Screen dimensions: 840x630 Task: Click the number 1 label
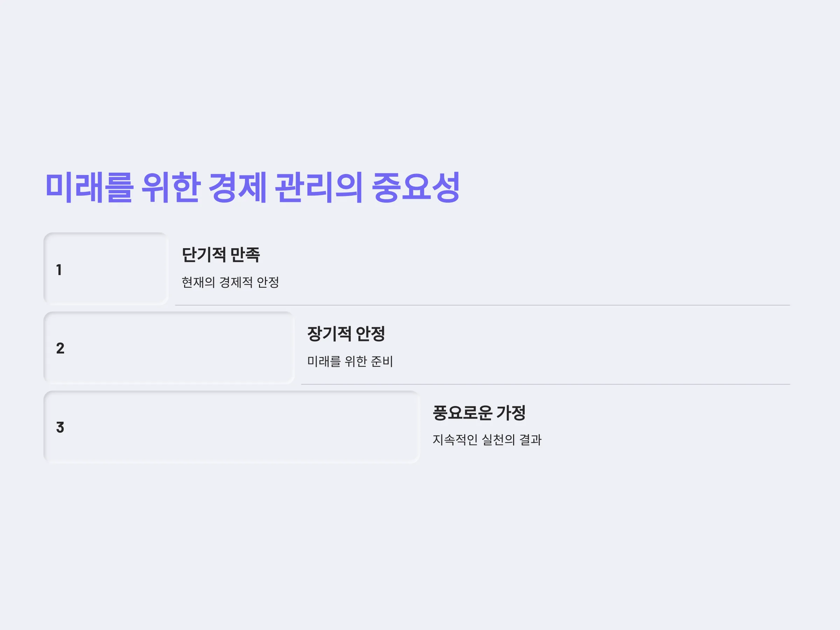pos(59,269)
